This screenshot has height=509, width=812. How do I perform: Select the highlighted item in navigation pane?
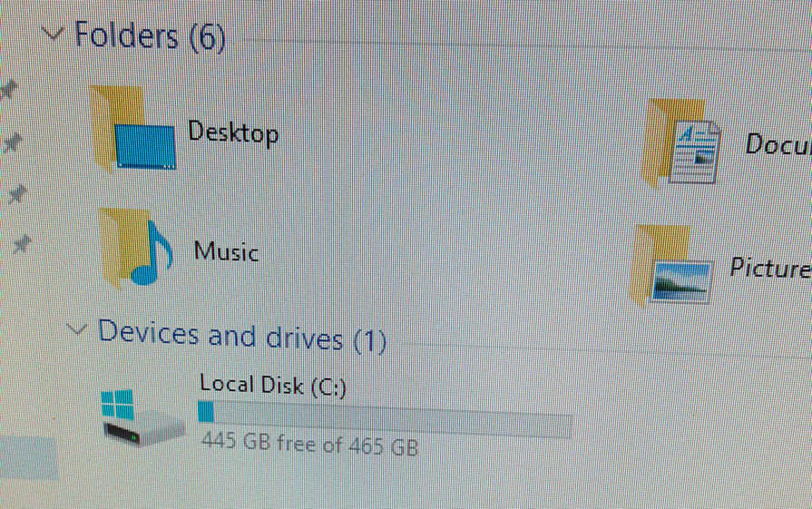(x=28, y=458)
